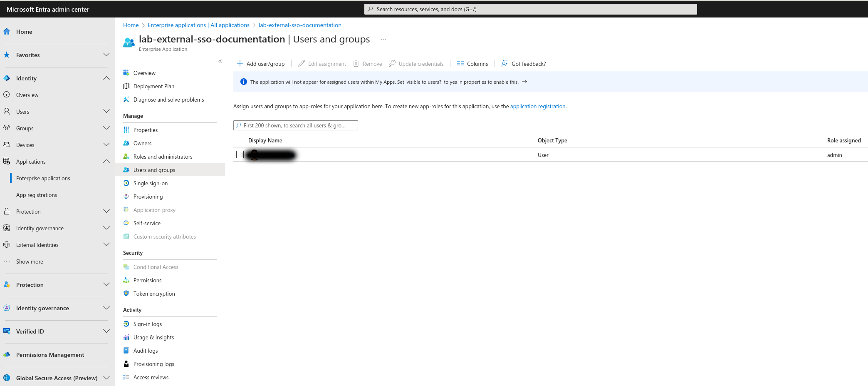The image size is (868, 386).
Task: Click the Permissions Management cloud icon
Action: tap(7, 354)
